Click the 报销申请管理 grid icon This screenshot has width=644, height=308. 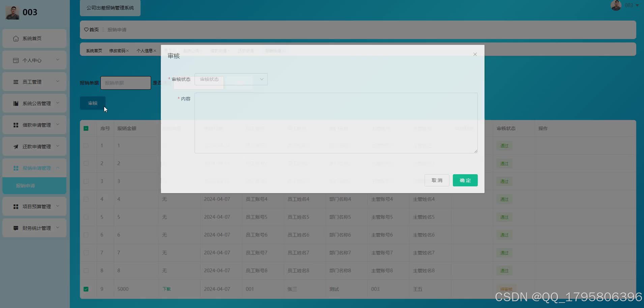click(x=16, y=168)
